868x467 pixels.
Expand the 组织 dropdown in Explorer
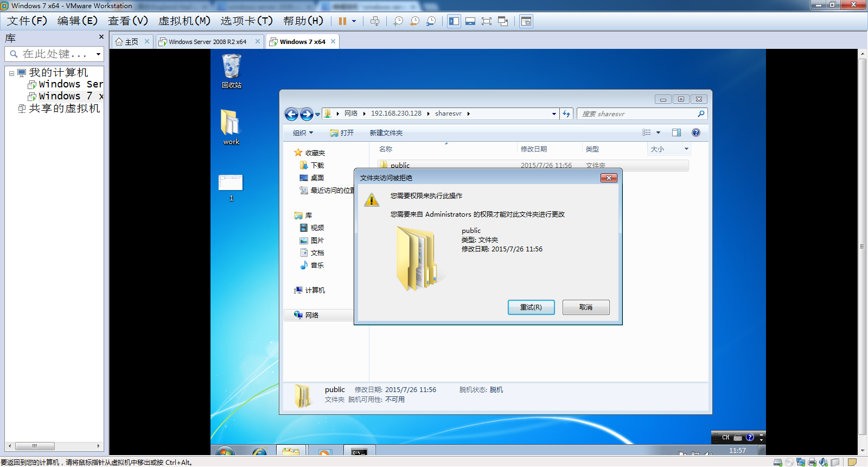(303, 132)
